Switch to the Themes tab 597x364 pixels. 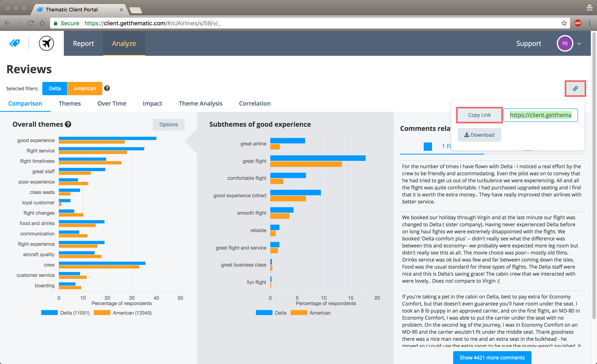(x=69, y=103)
